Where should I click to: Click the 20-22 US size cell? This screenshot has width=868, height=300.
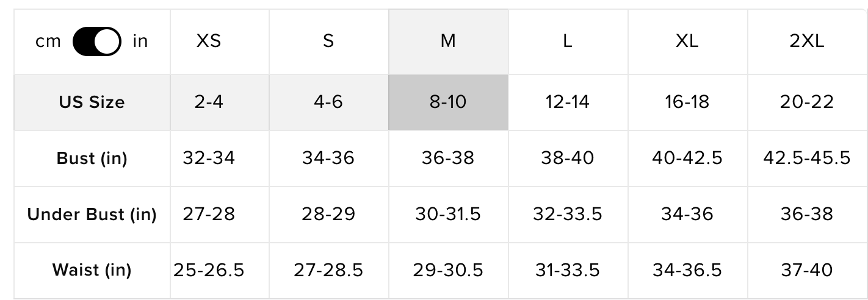(806, 102)
